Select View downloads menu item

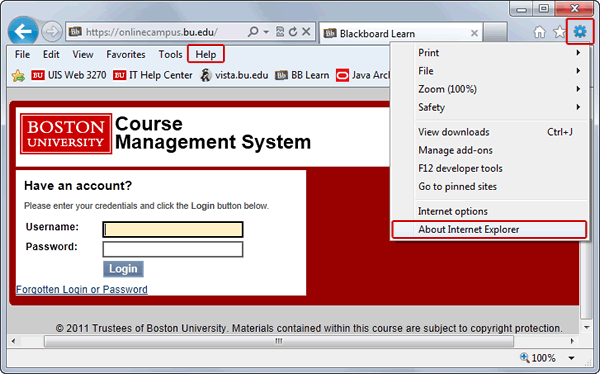489,132
